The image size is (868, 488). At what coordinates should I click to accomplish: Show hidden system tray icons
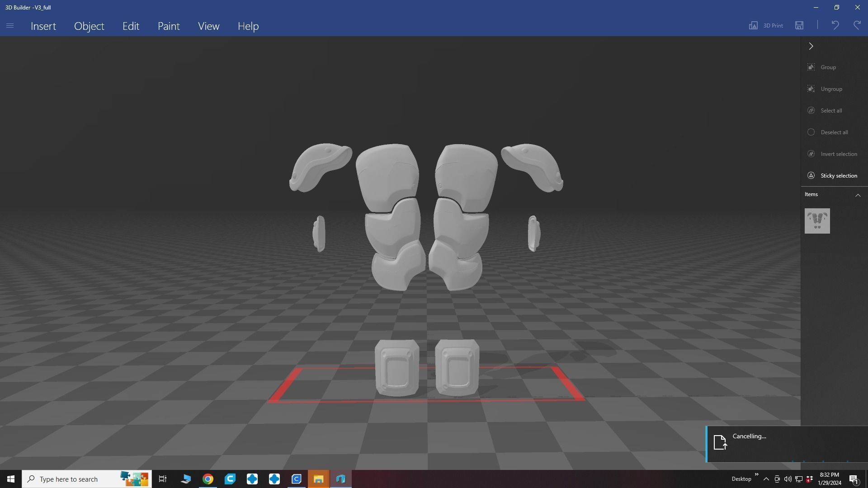(766, 479)
